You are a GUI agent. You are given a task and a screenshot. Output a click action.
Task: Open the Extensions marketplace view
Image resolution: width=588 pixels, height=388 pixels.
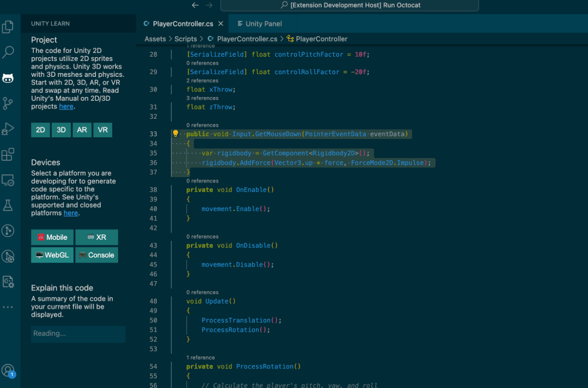pyautogui.click(x=8, y=155)
